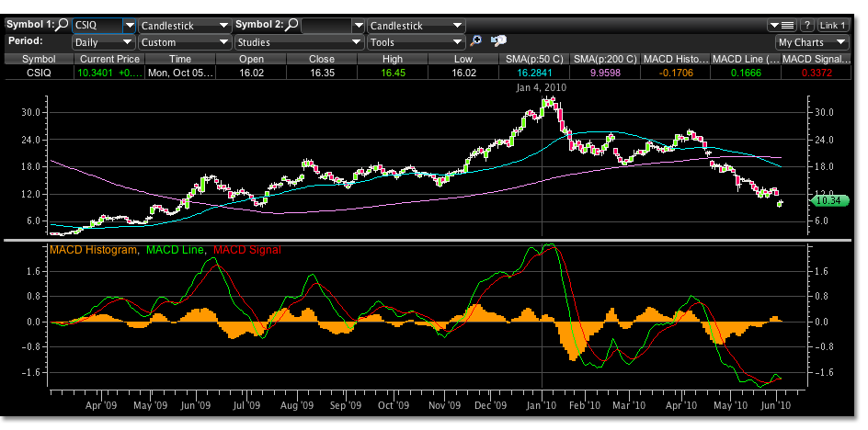Open the Symbol 1 Candlestick chart type dropdown
The width and height of the screenshot is (868, 430).
click(185, 26)
